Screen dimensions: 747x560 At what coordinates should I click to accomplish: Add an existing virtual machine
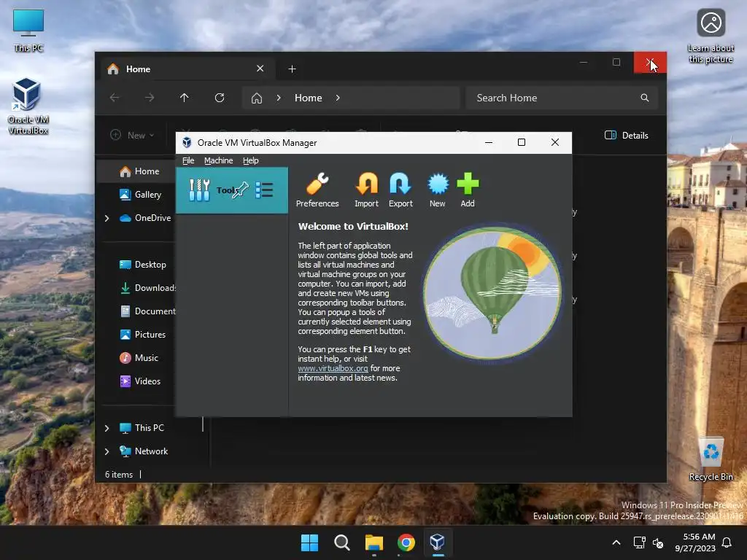[x=468, y=190]
